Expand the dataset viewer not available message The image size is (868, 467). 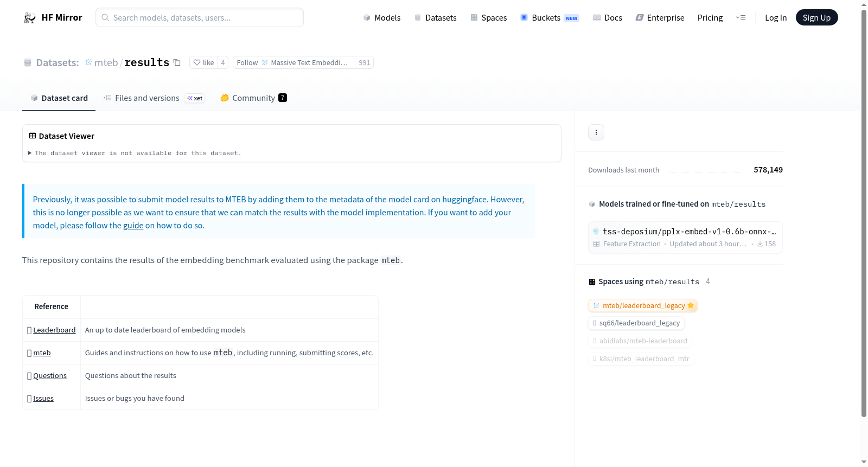pyautogui.click(x=135, y=153)
